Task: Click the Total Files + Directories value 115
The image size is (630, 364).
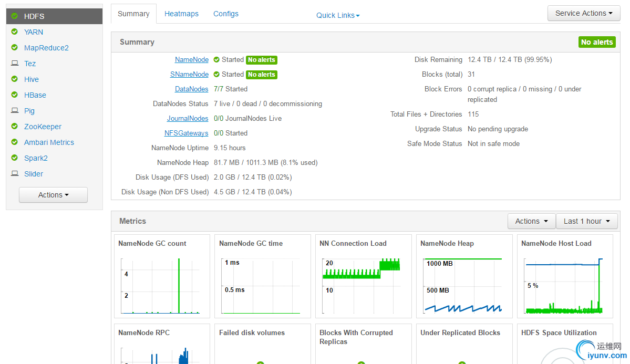Action: pos(473,114)
